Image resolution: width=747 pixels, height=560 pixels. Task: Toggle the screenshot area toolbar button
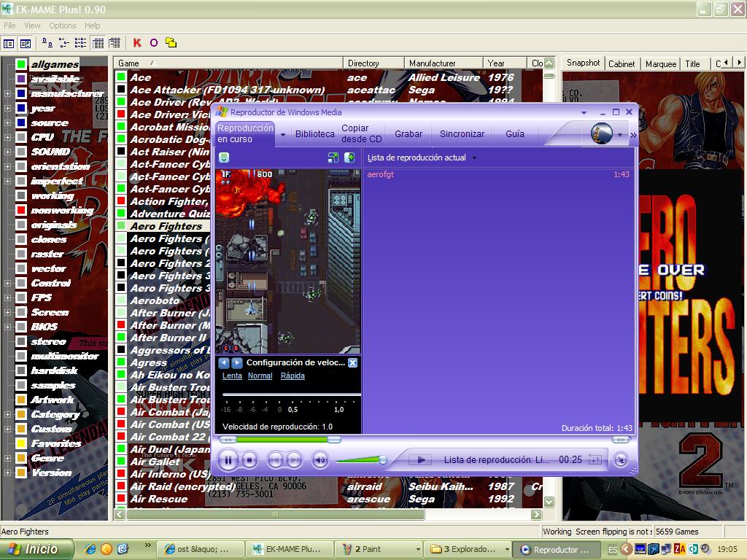(x=26, y=43)
